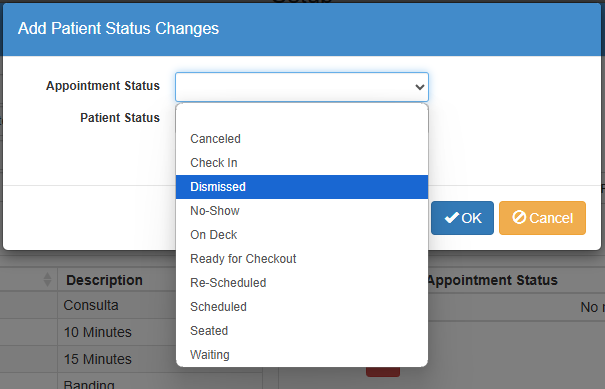Click the Description column header

(104, 280)
